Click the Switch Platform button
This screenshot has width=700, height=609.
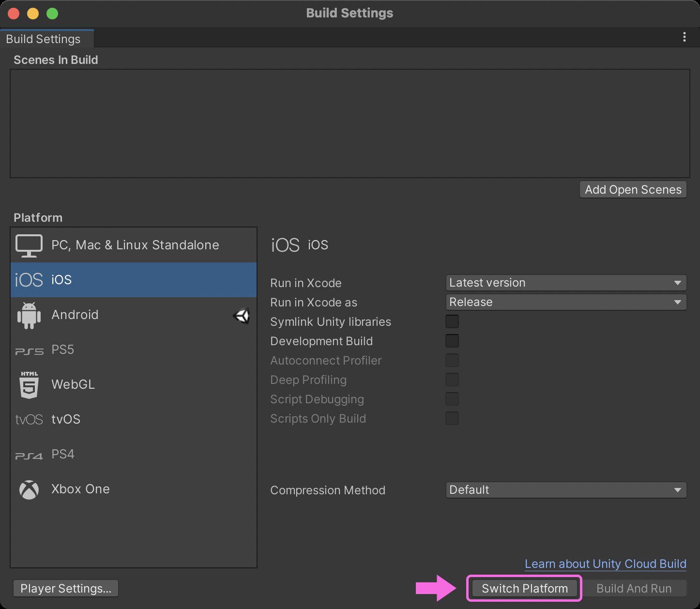[525, 588]
